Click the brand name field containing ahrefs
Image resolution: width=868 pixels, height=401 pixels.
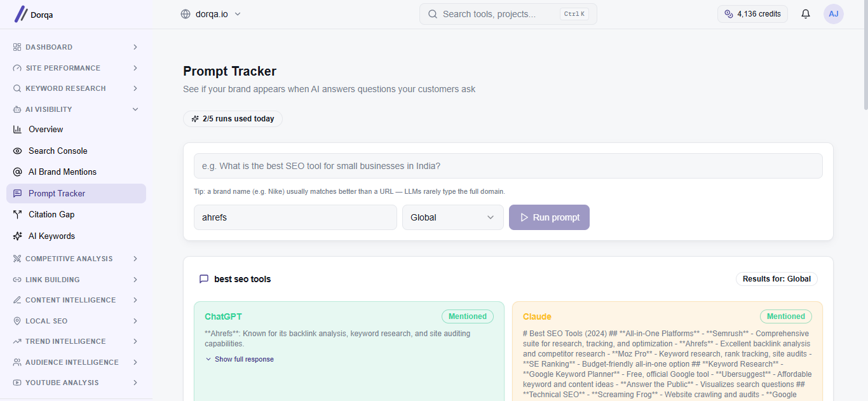click(x=295, y=217)
